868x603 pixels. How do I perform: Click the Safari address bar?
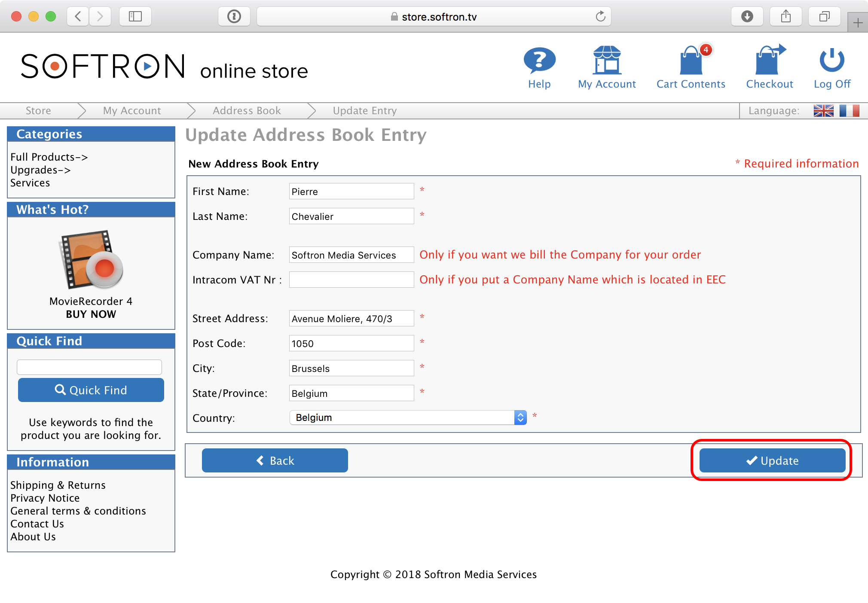434,17
